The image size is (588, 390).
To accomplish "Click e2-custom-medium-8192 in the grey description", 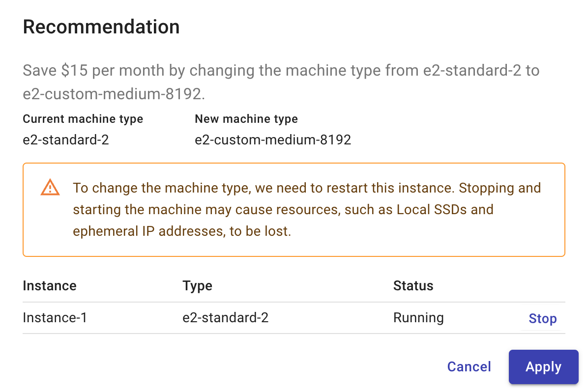I will point(113,94).
